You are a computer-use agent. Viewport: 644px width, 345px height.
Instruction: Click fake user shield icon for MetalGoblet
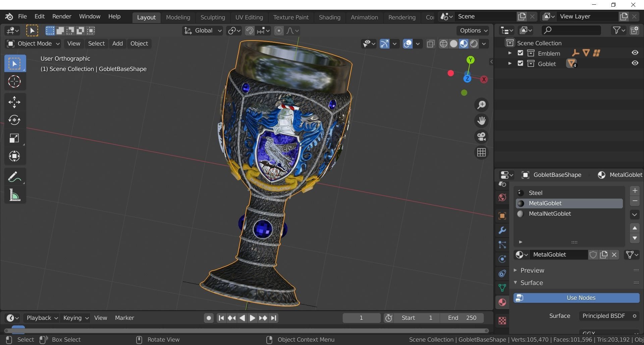coord(593,255)
